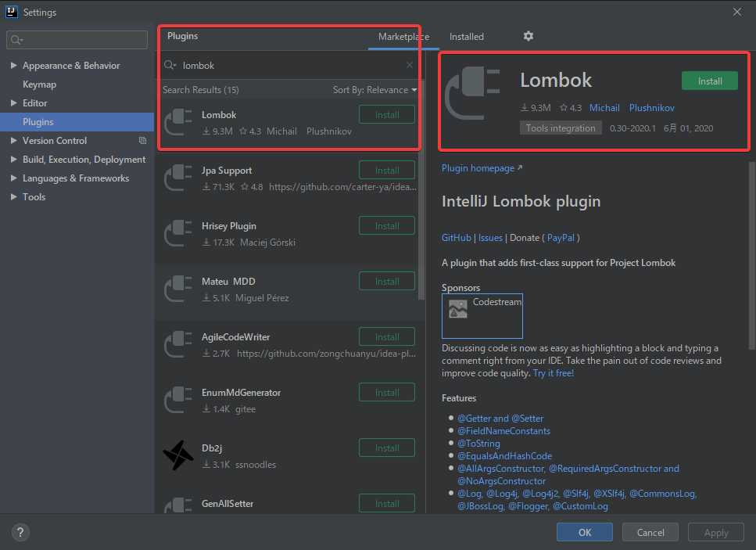Click the Jpa Support plugin icon

tap(177, 178)
